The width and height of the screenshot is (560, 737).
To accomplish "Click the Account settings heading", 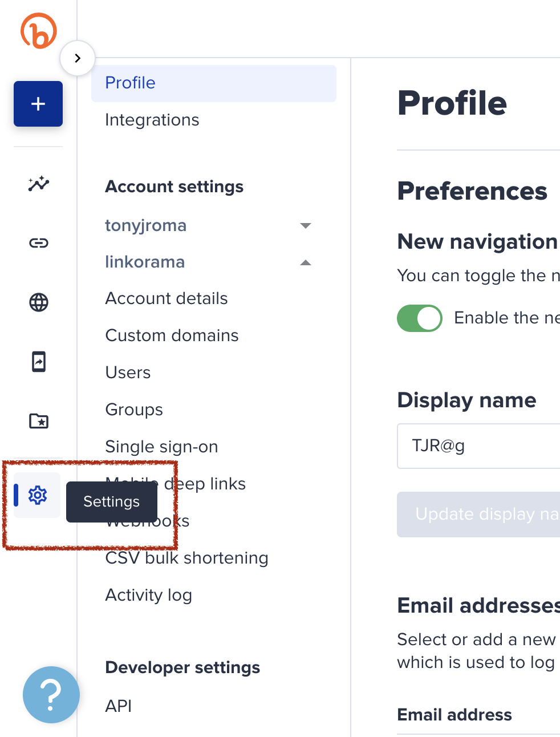I will 175,187.
